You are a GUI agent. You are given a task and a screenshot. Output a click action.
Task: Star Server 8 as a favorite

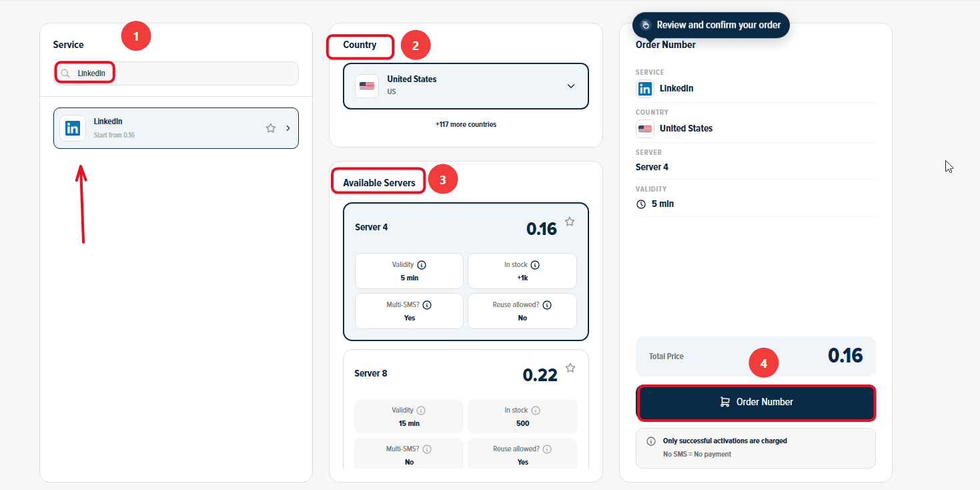[570, 368]
